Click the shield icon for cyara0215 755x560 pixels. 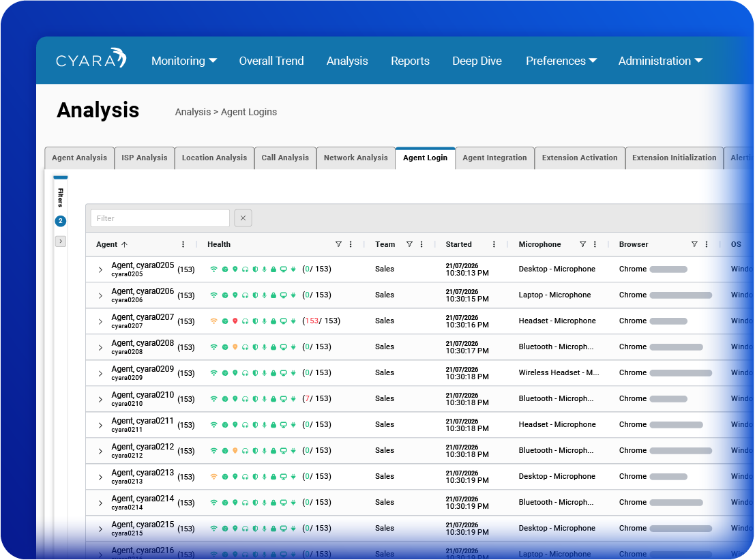(x=255, y=529)
